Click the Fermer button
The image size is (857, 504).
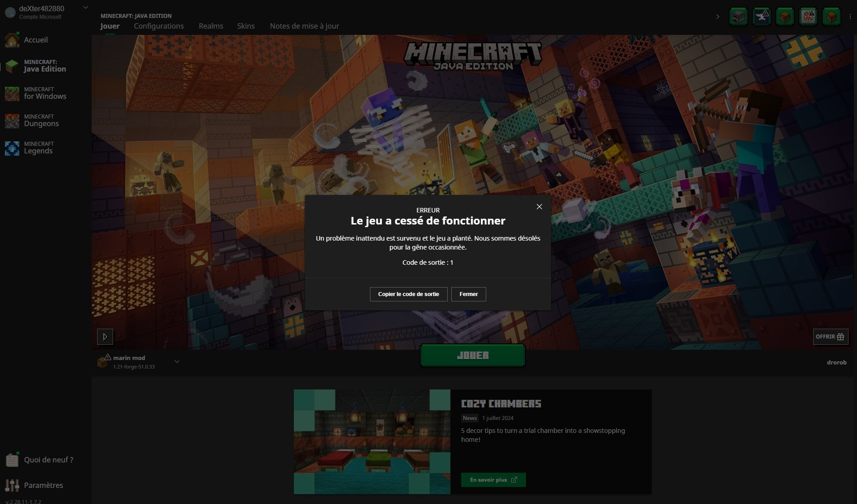pos(469,294)
